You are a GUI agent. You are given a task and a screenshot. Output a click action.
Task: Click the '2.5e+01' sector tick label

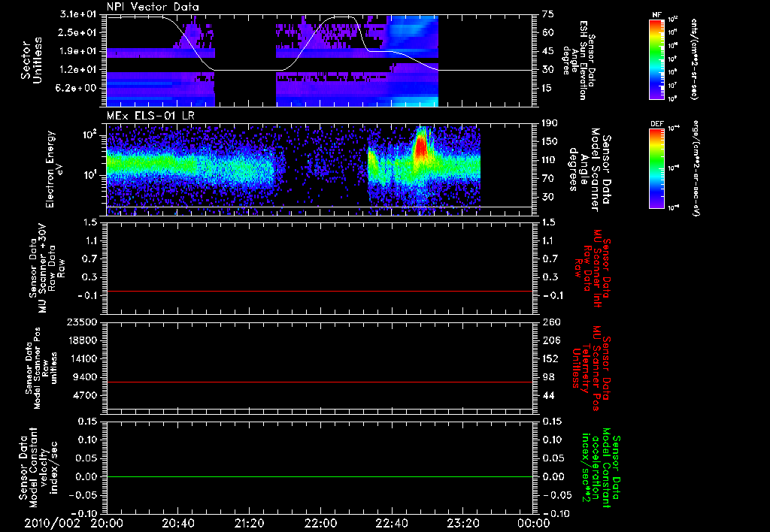point(78,32)
